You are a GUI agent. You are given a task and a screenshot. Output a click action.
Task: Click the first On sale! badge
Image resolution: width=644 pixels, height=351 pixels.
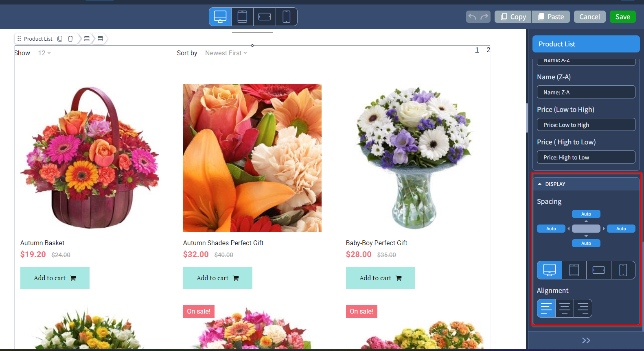pos(199,311)
